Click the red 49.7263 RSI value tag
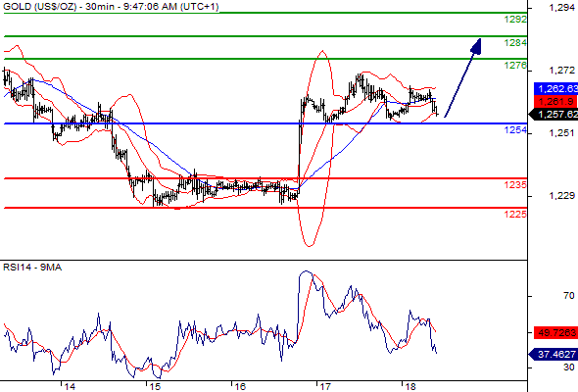This screenshot has height=392, width=578. point(555,332)
